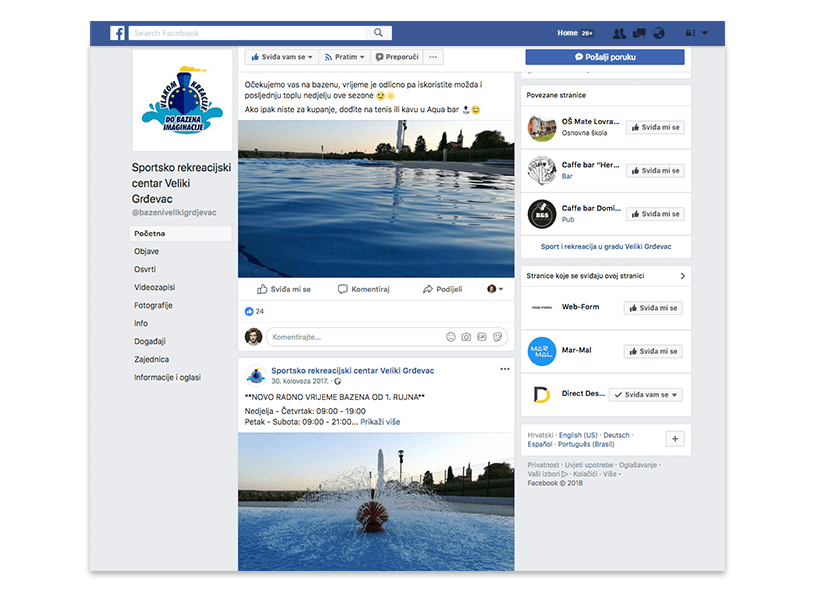
Task: Click the Komentirajte comment field
Action: coord(387,337)
